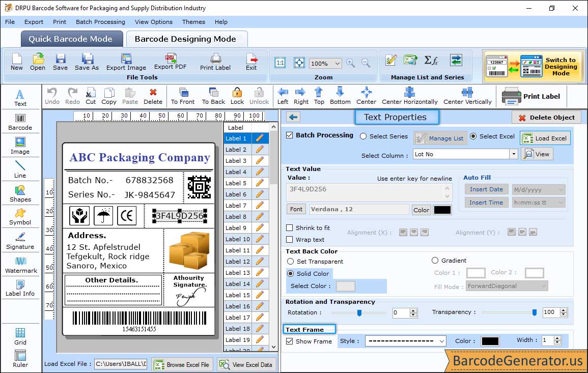
Task: Set zoom to 1:1 actual size
Action: click(x=280, y=63)
